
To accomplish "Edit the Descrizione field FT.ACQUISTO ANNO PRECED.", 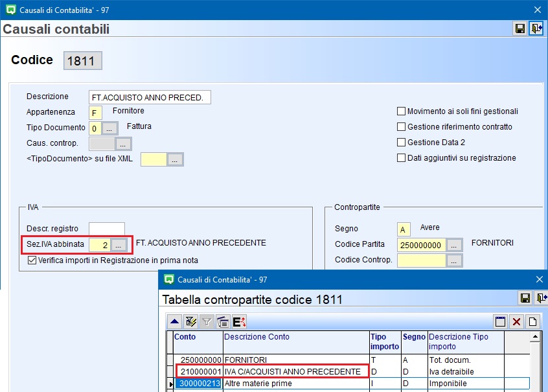I will pyautogui.click(x=150, y=97).
